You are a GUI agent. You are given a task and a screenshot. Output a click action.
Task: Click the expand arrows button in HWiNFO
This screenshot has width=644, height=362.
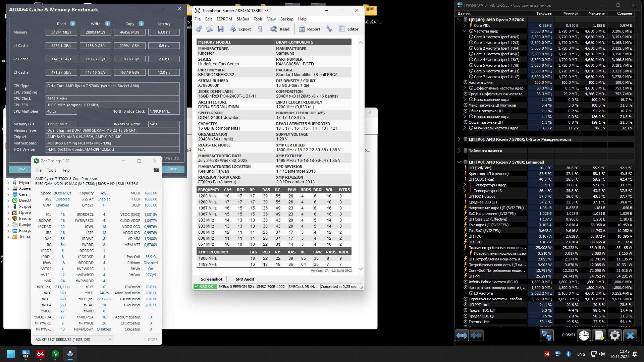(462, 335)
